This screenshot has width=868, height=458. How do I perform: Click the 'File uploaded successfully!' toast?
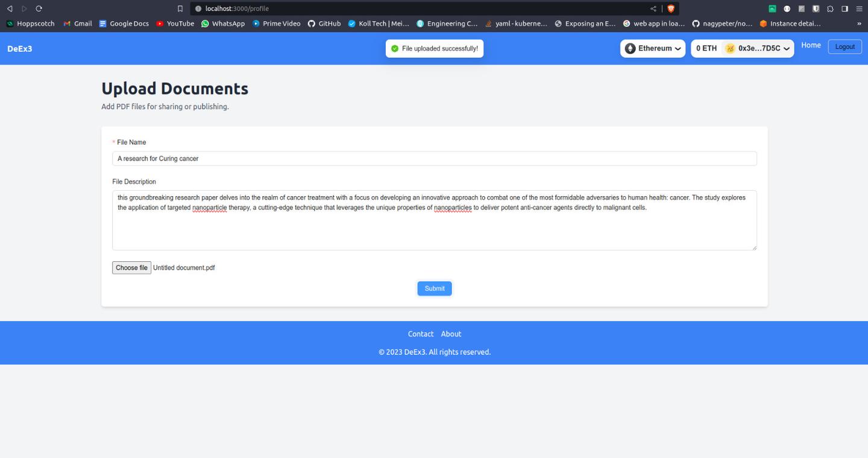click(x=435, y=48)
